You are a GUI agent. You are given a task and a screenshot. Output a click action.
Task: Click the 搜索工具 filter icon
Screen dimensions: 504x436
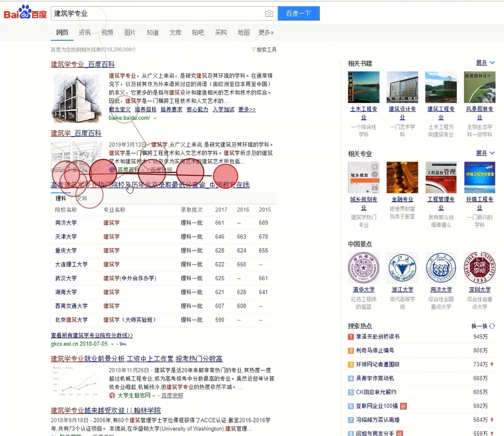pyautogui.click(x=254, y=50)
